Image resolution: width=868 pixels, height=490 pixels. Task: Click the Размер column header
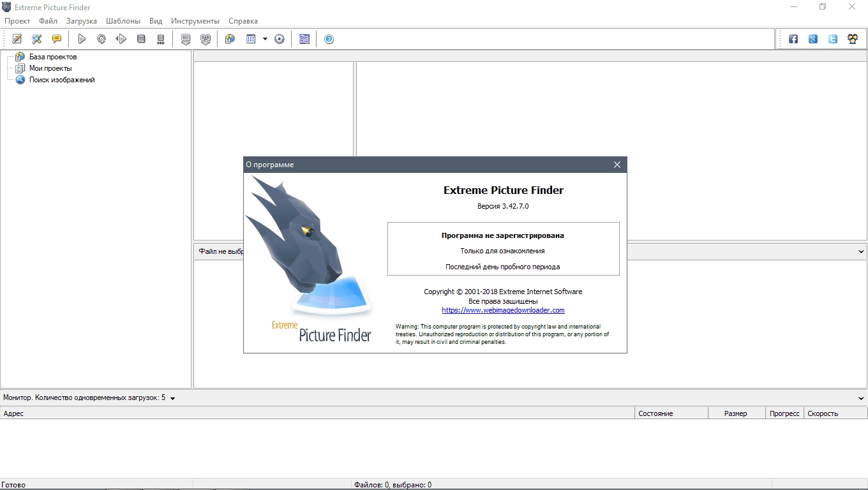click(737, 413)
